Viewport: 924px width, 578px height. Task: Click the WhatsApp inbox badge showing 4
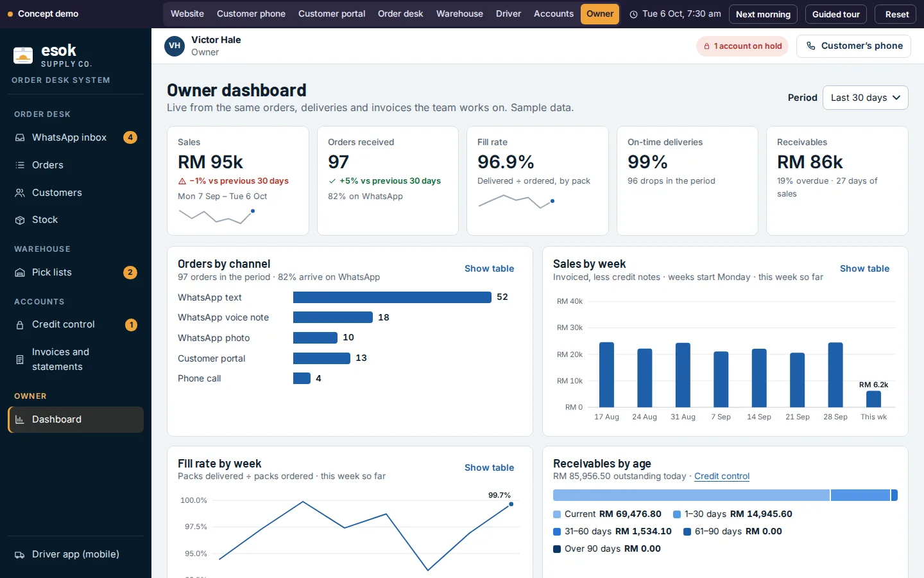coord(130,137)
